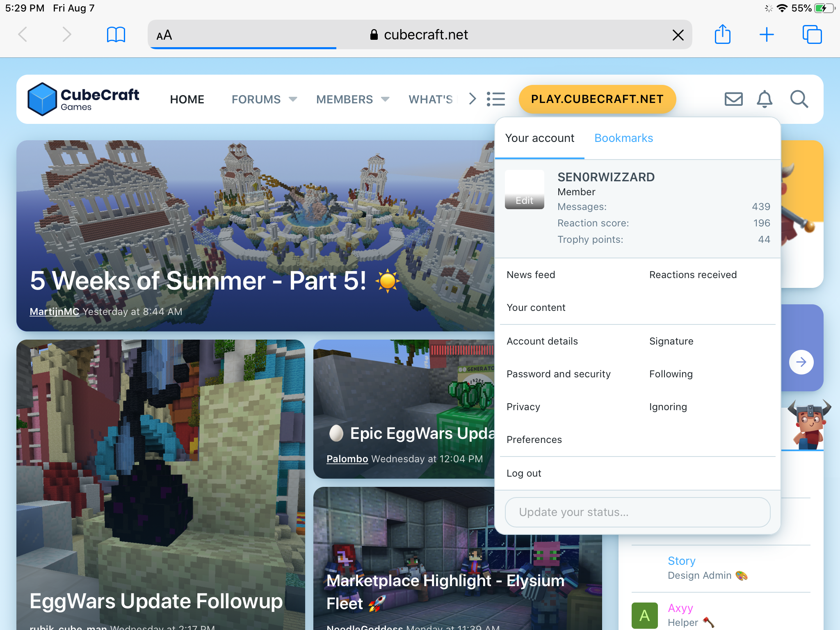Open the alerts bell icon
The image size is (840, 630).
click(765, 99)
